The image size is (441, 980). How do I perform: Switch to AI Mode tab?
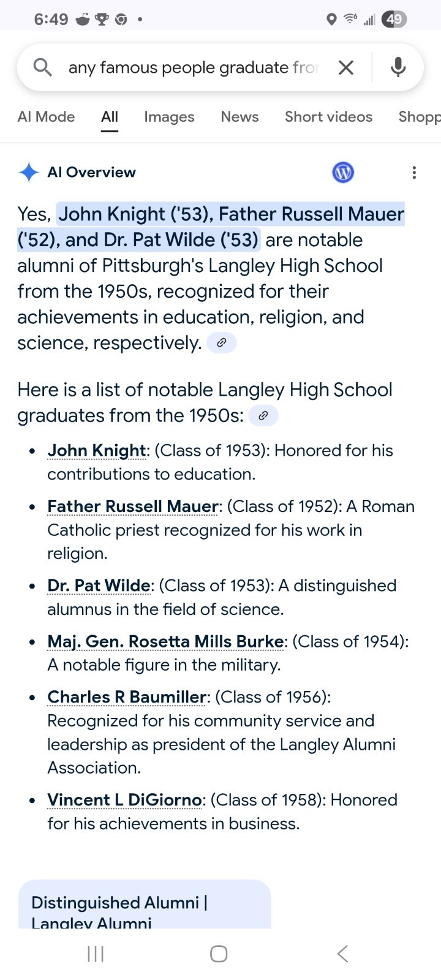point(46,117)
